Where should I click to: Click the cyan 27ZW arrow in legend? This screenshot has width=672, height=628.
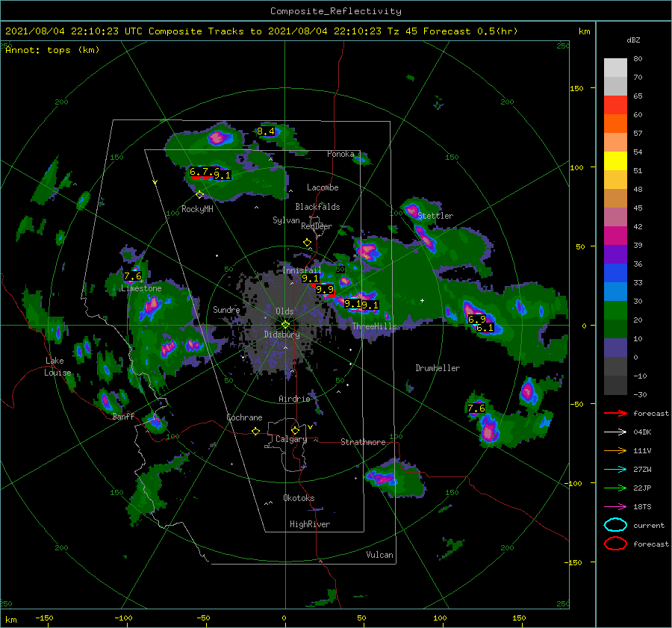615,470
